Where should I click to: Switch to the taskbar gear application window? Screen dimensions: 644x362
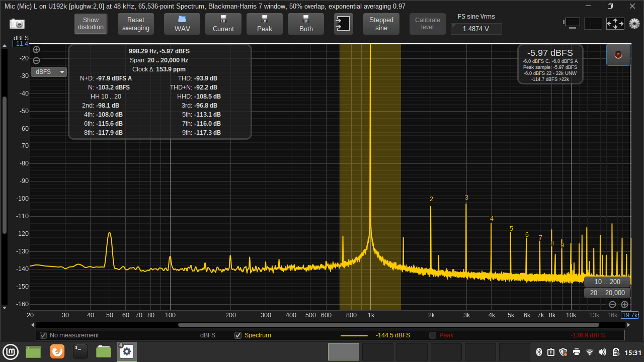coord(127,351)
